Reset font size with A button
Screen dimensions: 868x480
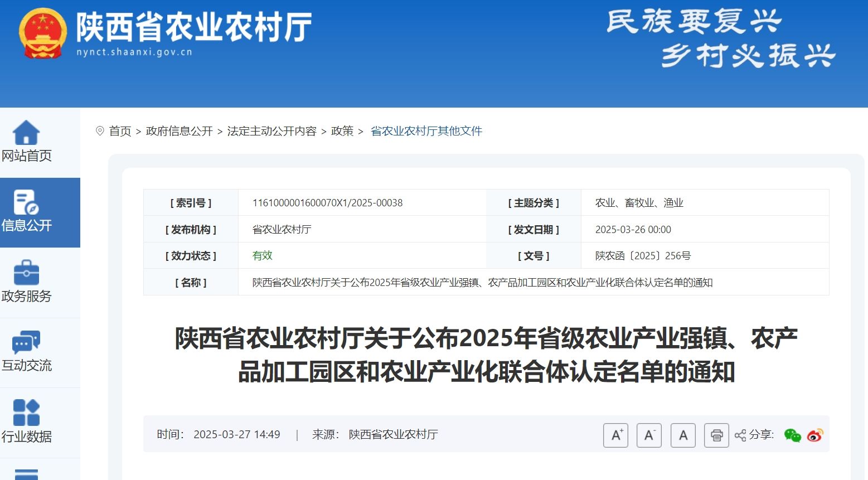(x=683, y=435)
